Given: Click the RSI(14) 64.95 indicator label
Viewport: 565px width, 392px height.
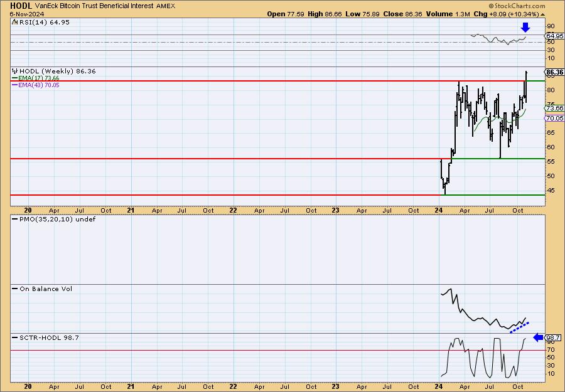Looking at the screenshot, I should [44, 23].
